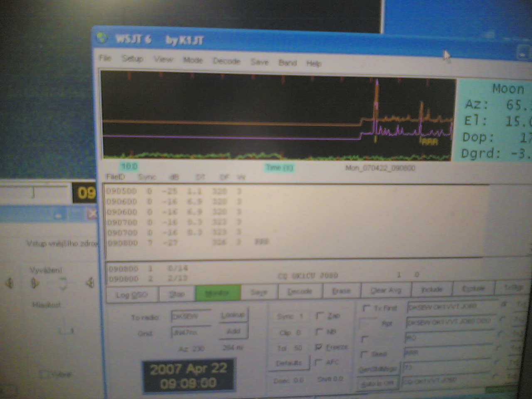
Task: Click the 2007 Apr 22 clock display
Action: pyautogui.click(x=188, y=376)
